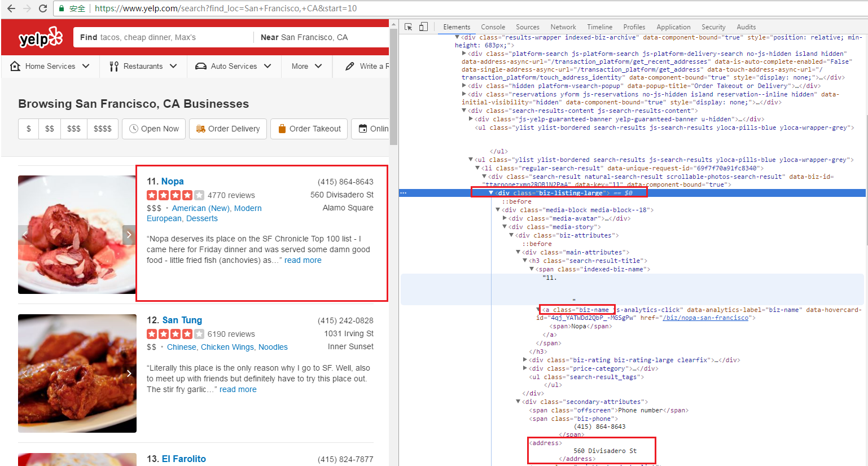Show previous Nopa photo with left arrow
Image resolution: width=868 pixels, height=466 pixels.
[24, 235]
